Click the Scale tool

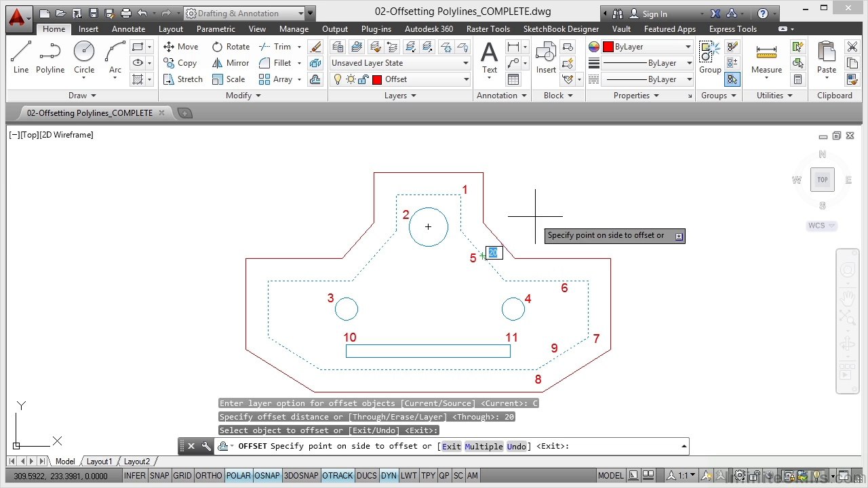click(229, 79)
